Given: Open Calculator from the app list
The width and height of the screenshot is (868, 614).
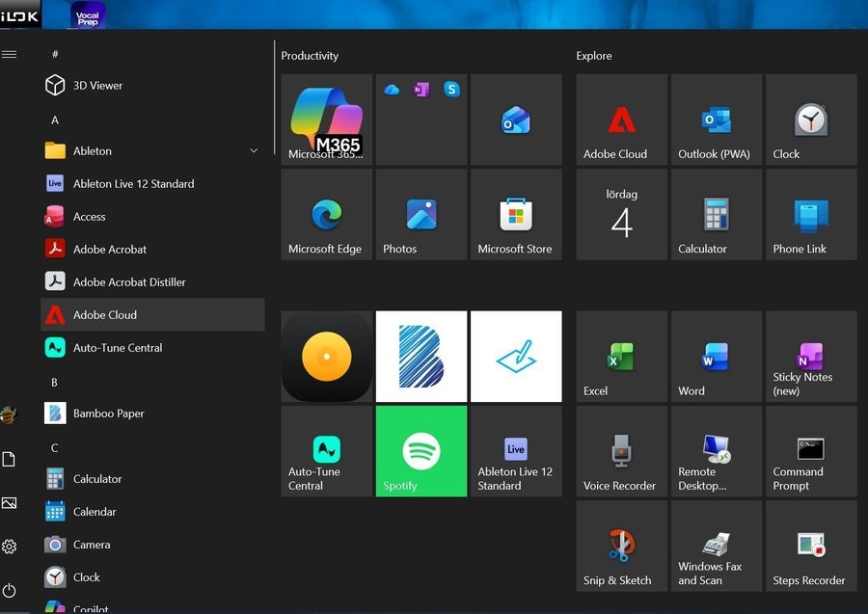Looking at the screenshot, I should click(x=152, y=479).
